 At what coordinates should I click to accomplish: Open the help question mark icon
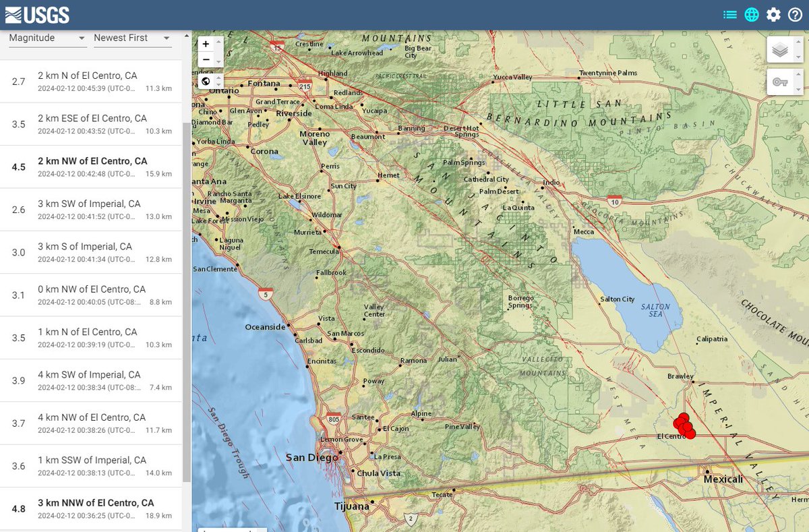794,13
